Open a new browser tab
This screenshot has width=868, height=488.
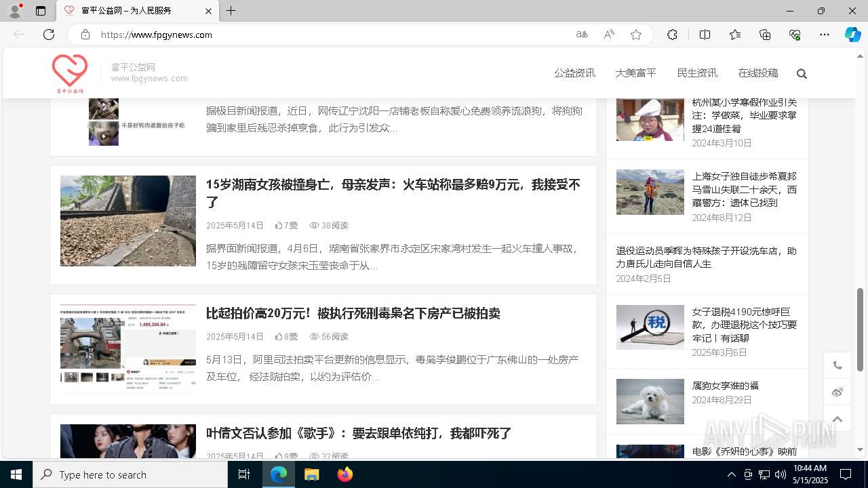[x=231, y=11]
